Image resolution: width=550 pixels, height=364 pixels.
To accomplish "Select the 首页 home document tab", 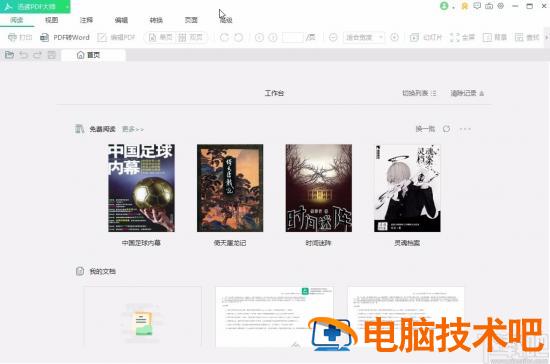I will tap(93, 55).
